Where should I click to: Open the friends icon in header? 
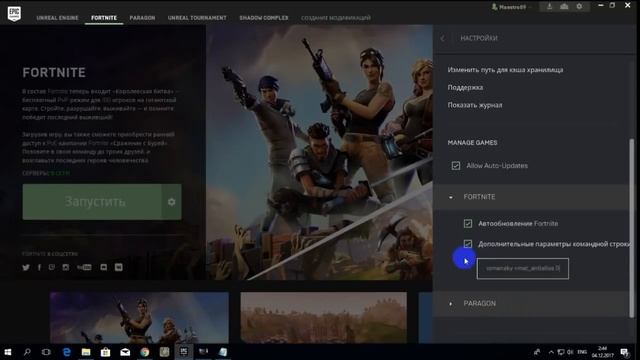(x=564, y=7)
